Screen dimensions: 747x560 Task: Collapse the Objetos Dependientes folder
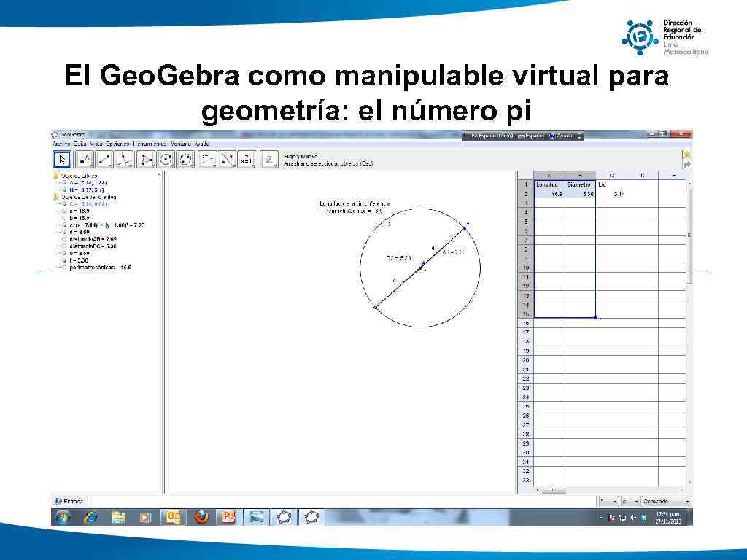click(x=55, y=197)
